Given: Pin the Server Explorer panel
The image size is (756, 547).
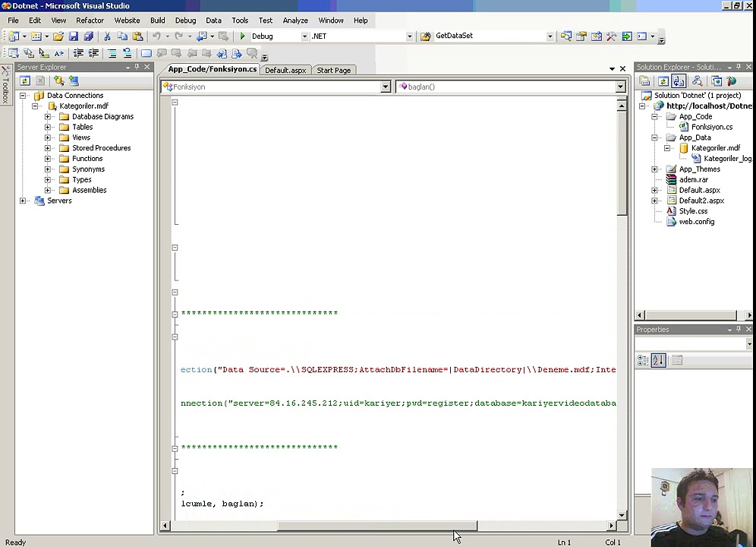Looking at the screenshot, I should (x=137, y=67).
